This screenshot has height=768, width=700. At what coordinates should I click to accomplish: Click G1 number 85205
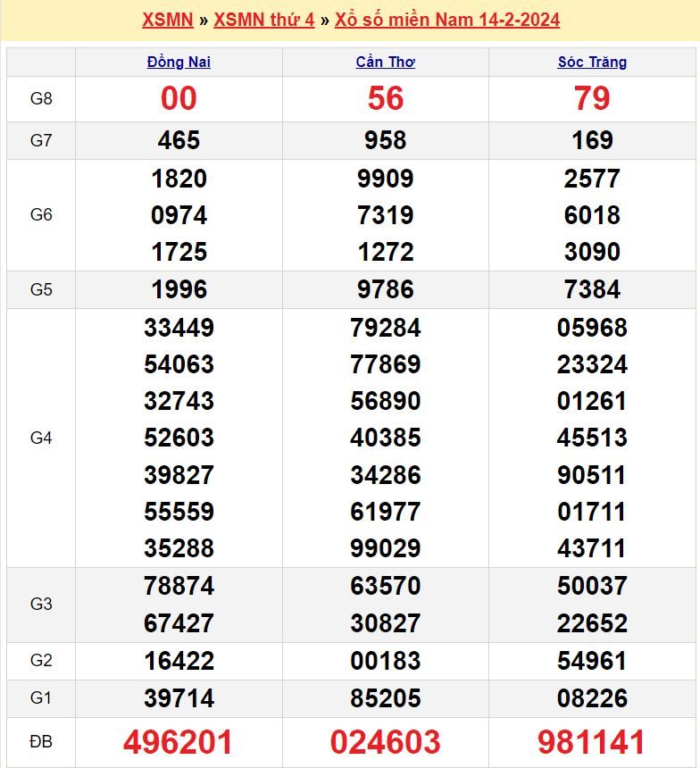click(x=386, y=698)
